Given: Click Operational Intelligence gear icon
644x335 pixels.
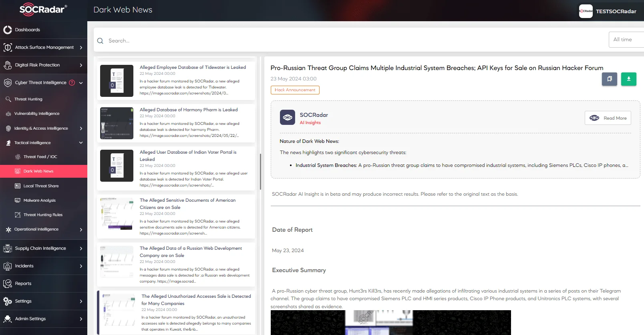Looking at the screenshot, I should (8, 229).
